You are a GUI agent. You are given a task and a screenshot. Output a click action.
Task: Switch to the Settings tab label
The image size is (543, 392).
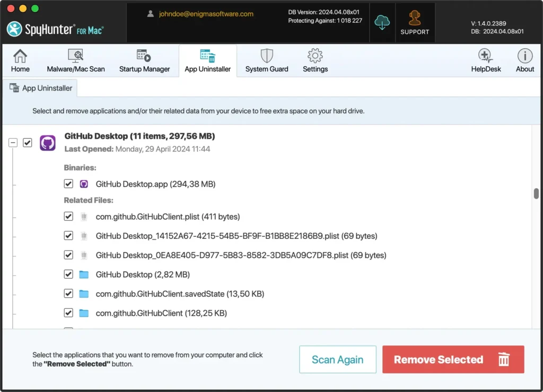(315, 69)
